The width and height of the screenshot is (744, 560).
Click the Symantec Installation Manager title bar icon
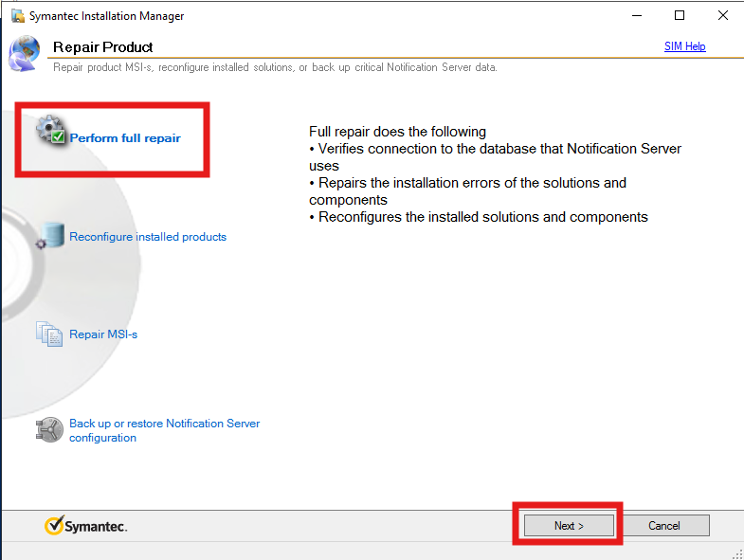[x=17, y=16]
